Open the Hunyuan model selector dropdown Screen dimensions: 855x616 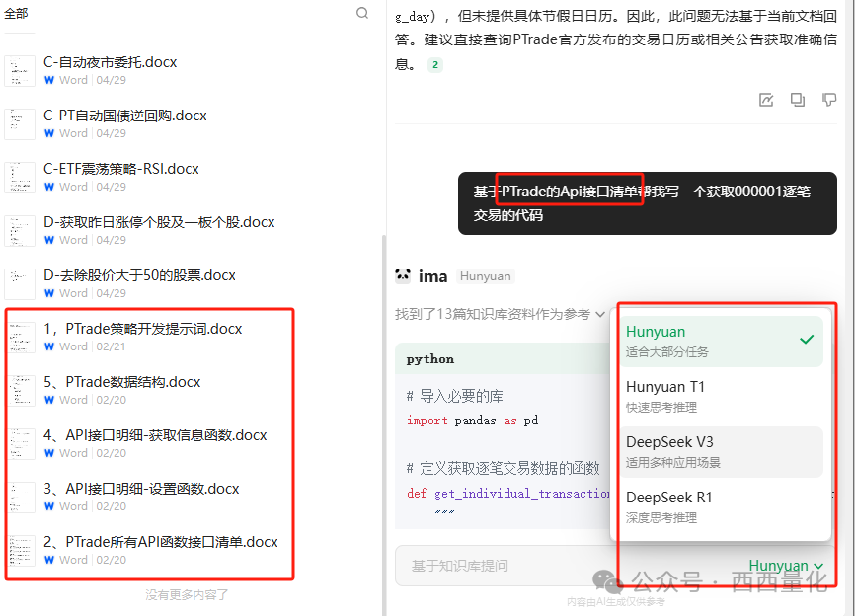(786, 566)
